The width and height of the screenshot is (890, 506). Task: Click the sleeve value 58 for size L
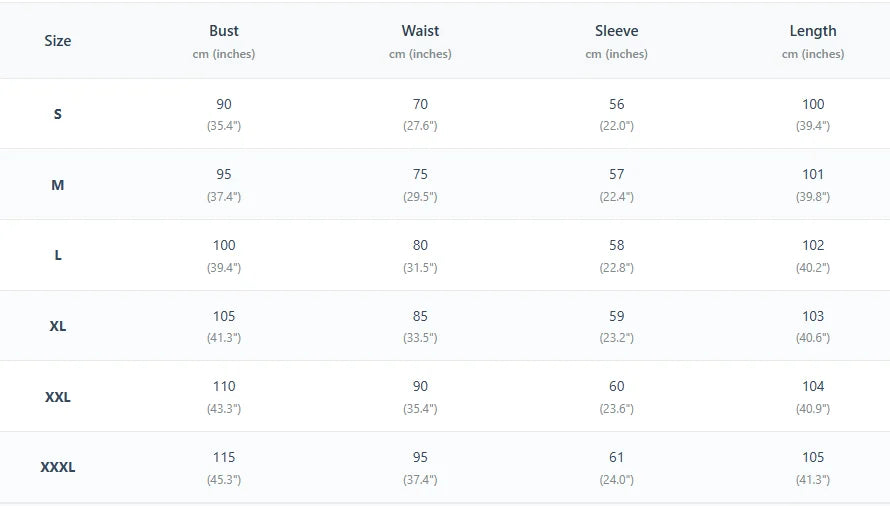click(x=616, y=245)
